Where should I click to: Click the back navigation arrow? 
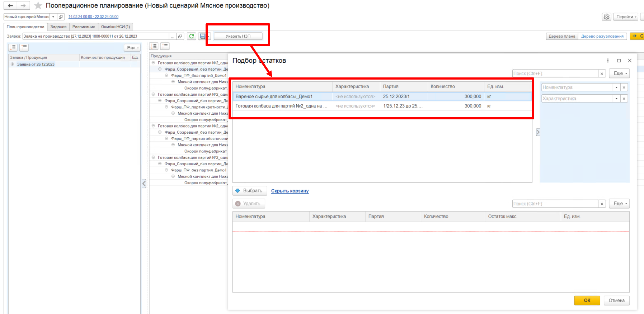tap(10, 6)
